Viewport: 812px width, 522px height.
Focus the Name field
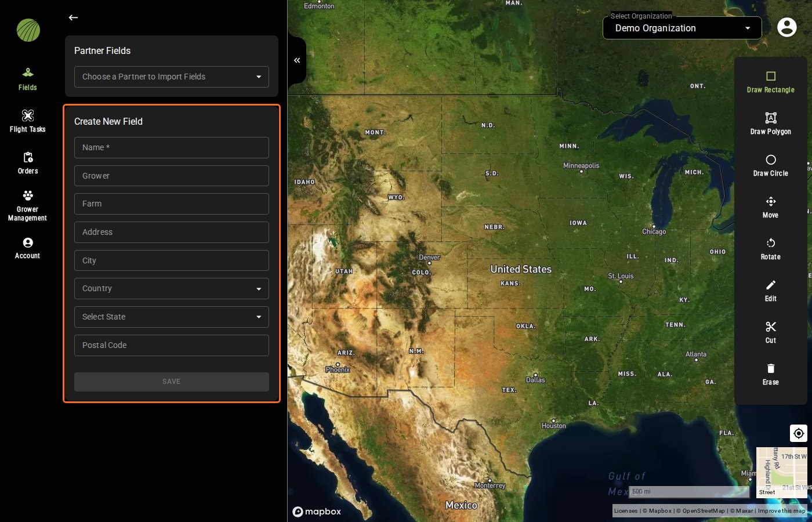point(172,147)
